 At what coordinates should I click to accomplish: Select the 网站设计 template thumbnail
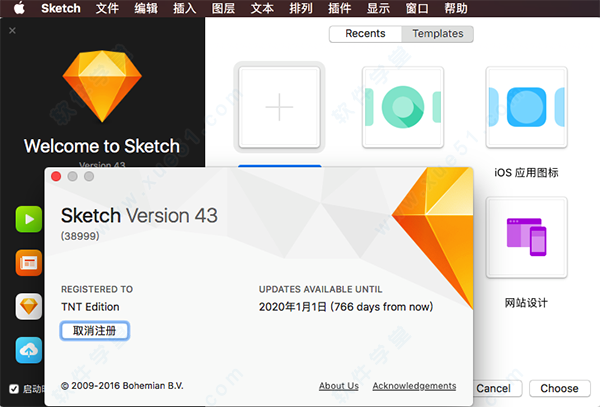click(x=527, y=237)
